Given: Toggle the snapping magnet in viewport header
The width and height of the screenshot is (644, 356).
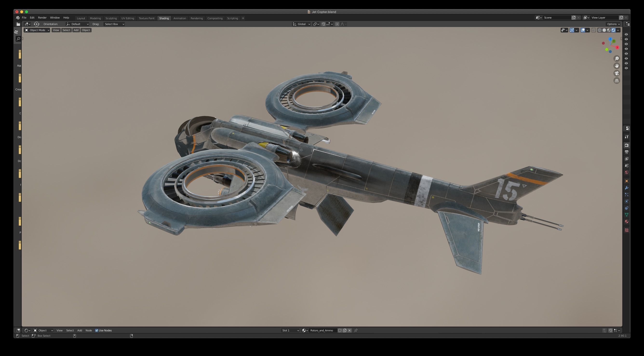Looking at the screenshot, I should coord(323,24).
